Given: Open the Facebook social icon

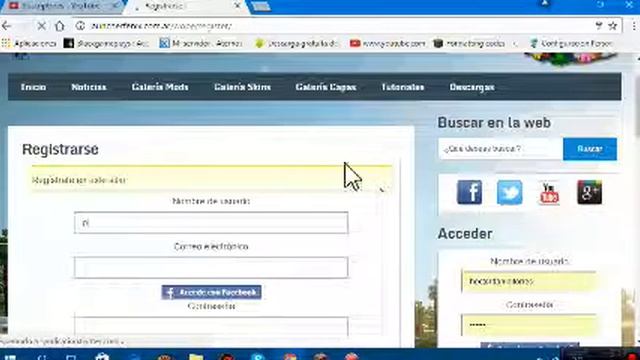Looking at the screenshot, I should click(469, 192).
